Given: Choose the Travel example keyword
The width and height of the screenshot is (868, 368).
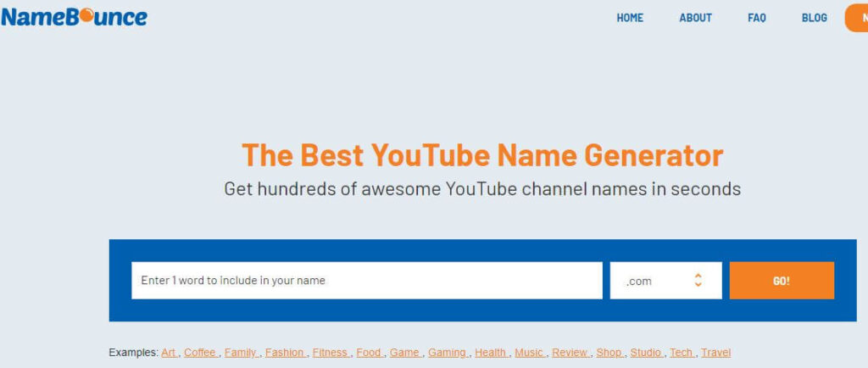Looking at the screenshot, I should [x=715, y=353].
